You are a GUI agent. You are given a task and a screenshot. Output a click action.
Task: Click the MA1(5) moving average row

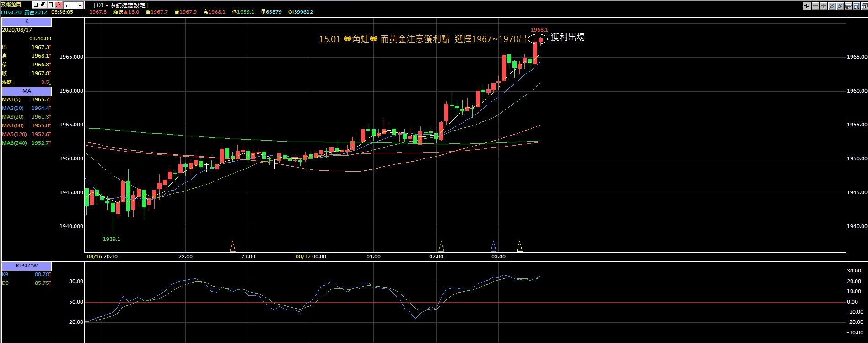pos(27,99)
